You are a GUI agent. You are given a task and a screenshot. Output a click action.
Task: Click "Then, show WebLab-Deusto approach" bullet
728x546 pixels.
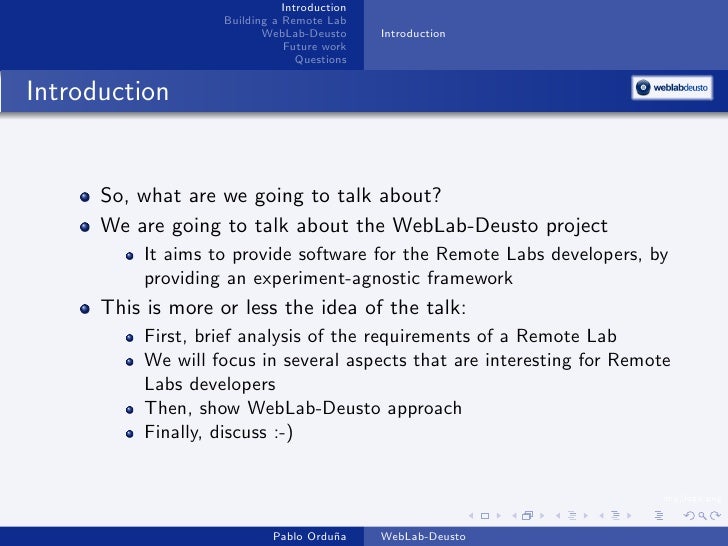(303, 408)
